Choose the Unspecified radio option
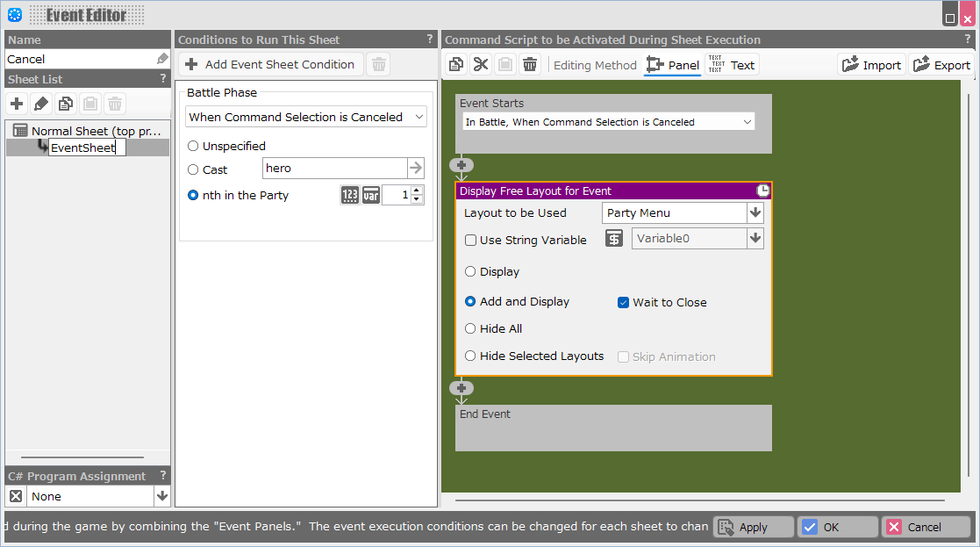Viewport: 980px width, 547px height. 193,146
